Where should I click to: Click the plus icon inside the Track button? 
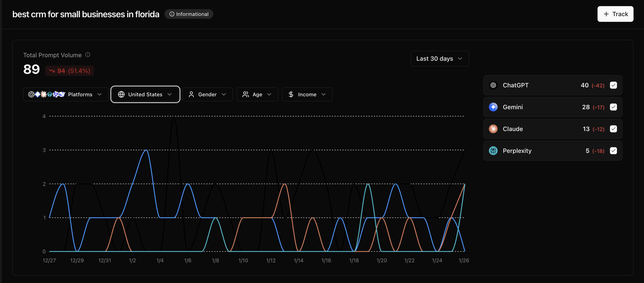pos(606,14)
